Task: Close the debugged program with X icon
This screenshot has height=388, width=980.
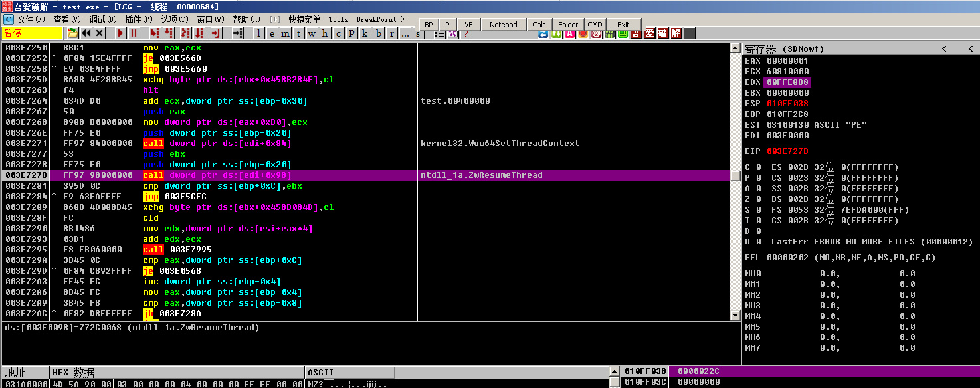Action: pyautogui.click(x=99, y=33)
